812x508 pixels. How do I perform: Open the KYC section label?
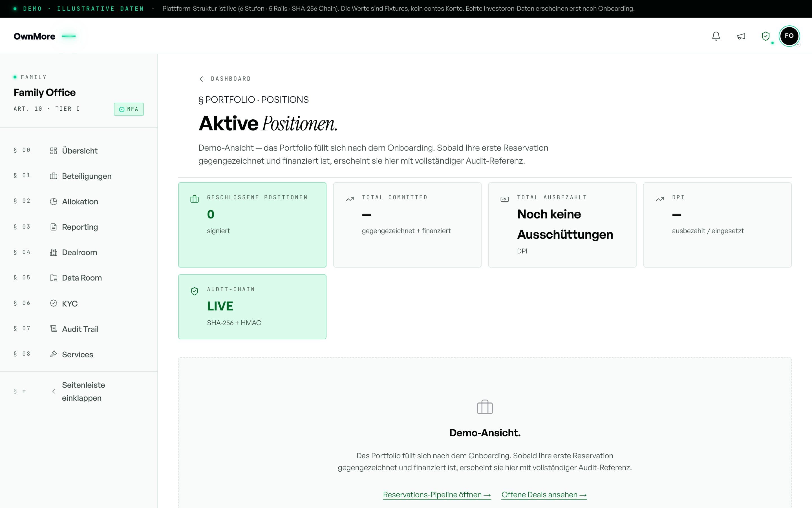(x=70, y=303)
